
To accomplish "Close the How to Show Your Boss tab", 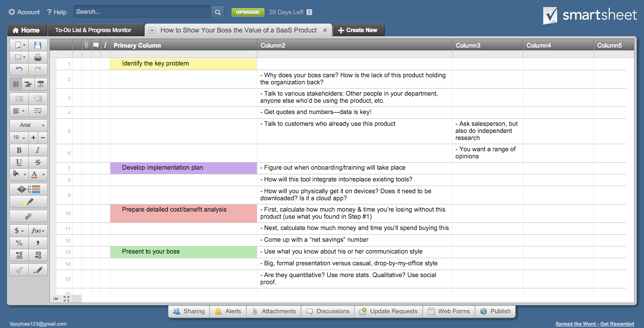I will point(325,30).
